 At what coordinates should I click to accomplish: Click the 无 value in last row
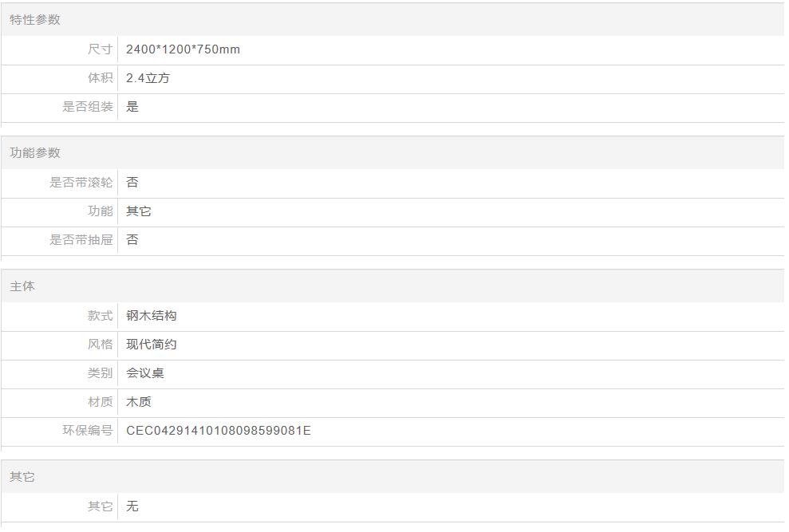click(x=132, y=506)
